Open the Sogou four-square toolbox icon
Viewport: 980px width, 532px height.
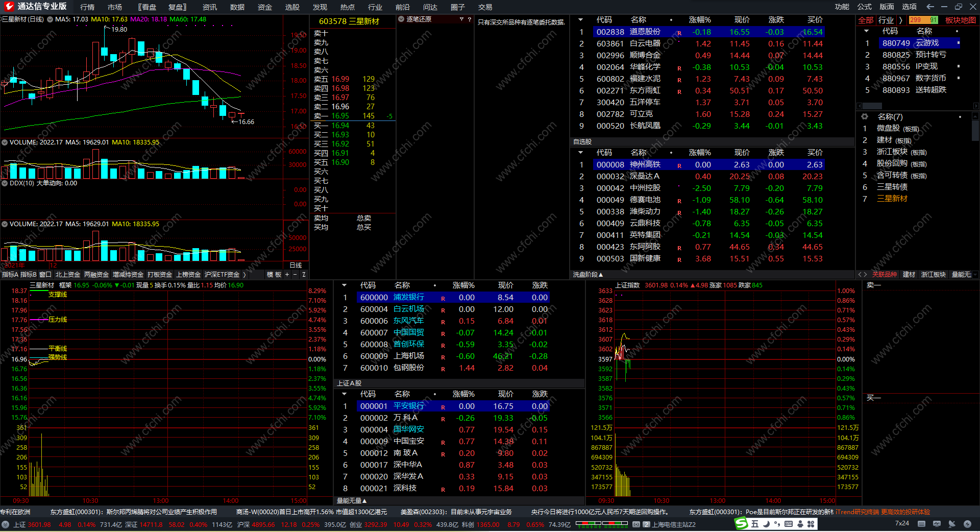coord(811,524)
